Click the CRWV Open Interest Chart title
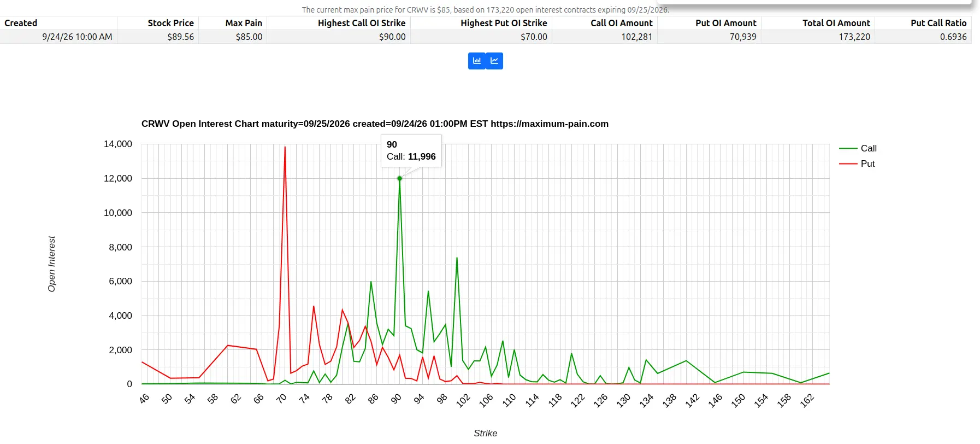 coord(375,124)
